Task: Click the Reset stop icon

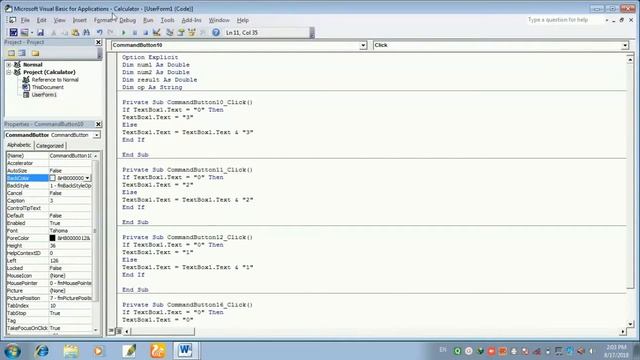Action: pyautogui.click(x=146, y=32)
